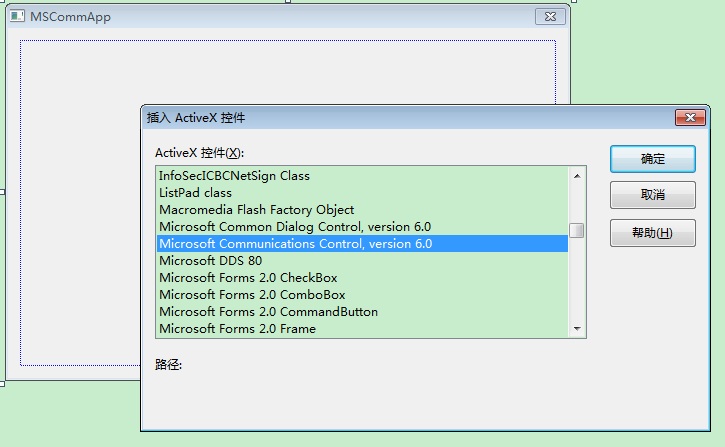Select Microsoft Communications Control, version 6.0
The width and height of the screenshot is (725, 447).
(362, 244)
